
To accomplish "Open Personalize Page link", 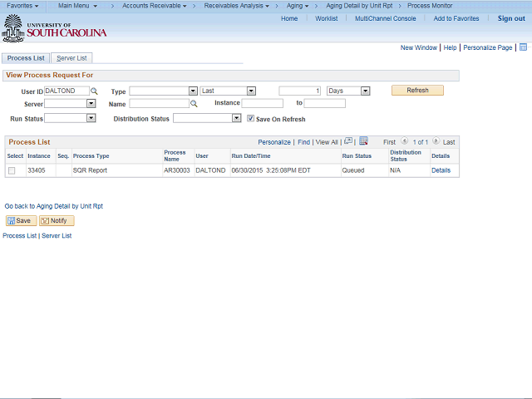I will [488, 47].
